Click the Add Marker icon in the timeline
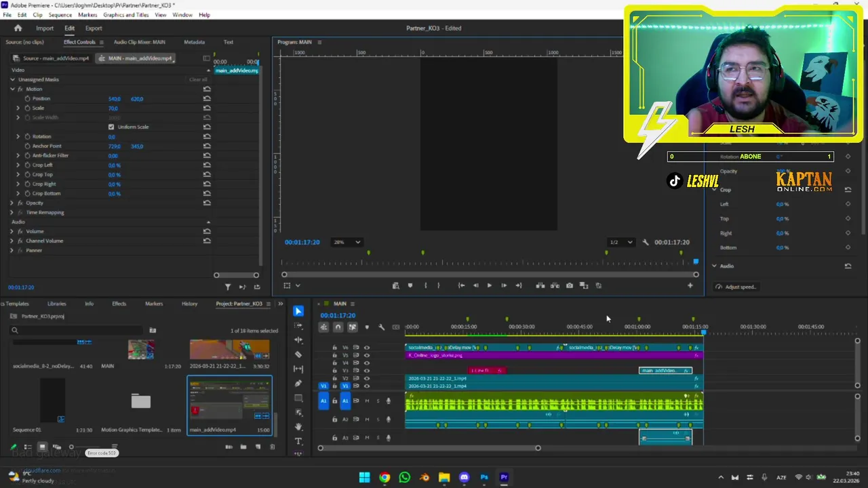 [367, 327]
